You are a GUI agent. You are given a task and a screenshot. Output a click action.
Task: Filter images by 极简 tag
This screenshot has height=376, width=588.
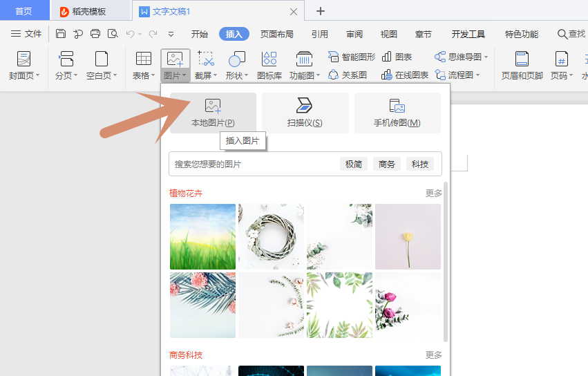[x=354, y=164]
